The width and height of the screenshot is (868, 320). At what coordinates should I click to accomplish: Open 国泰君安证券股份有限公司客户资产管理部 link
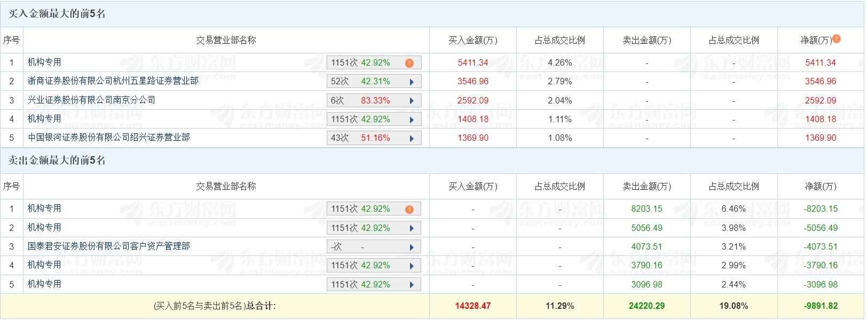tap(109, 246)
